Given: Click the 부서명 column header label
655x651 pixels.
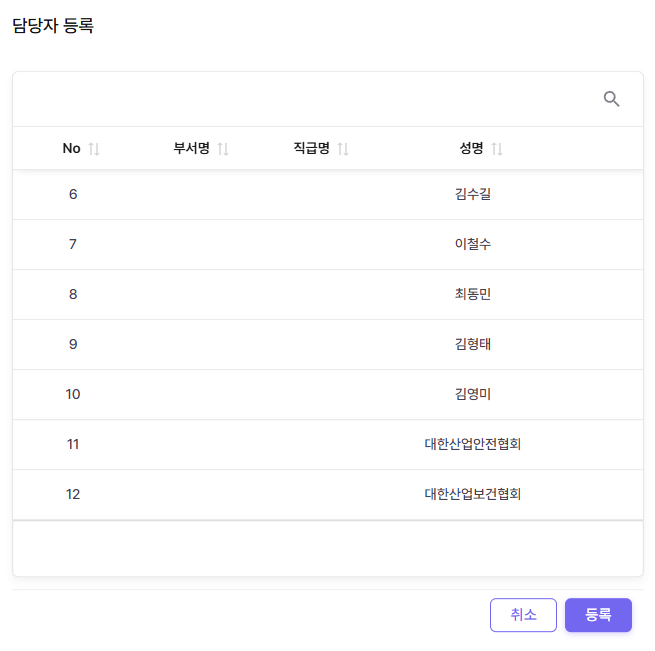Looking at the screenshot, I should [191, 149].
